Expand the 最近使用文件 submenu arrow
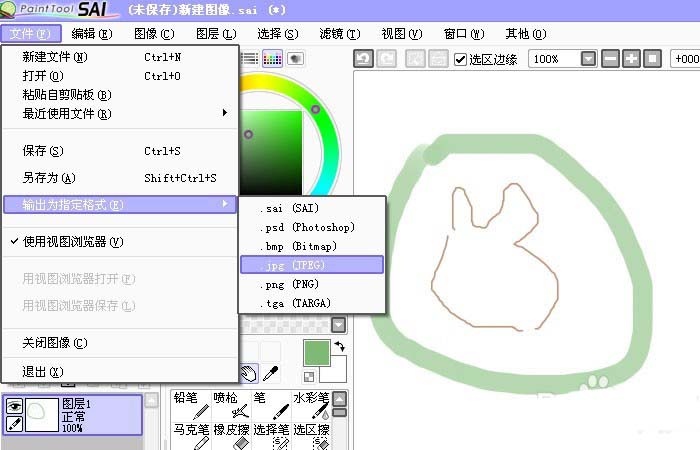Screen dimensions: 700x450 (x=225, y=113)
